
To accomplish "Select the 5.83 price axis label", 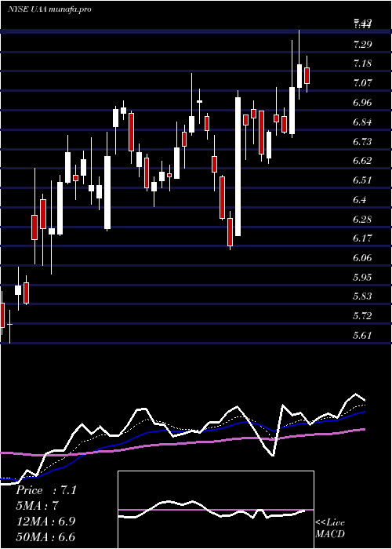I will [362, 296].
